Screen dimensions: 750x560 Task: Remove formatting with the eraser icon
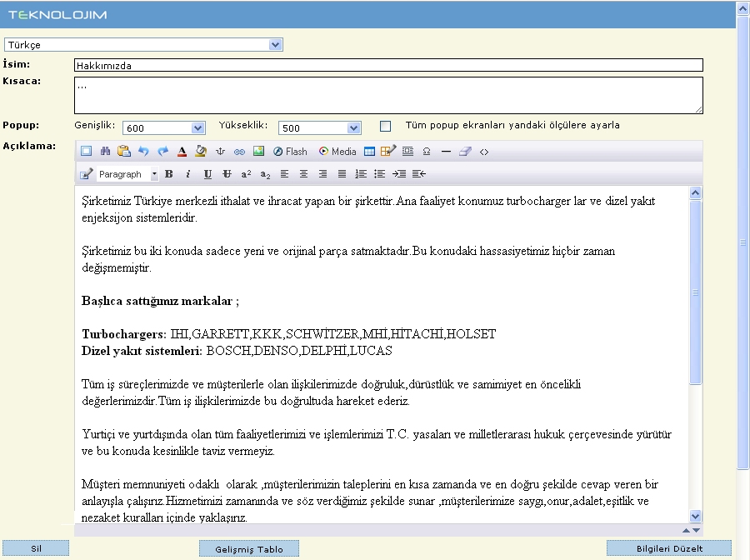465,152
